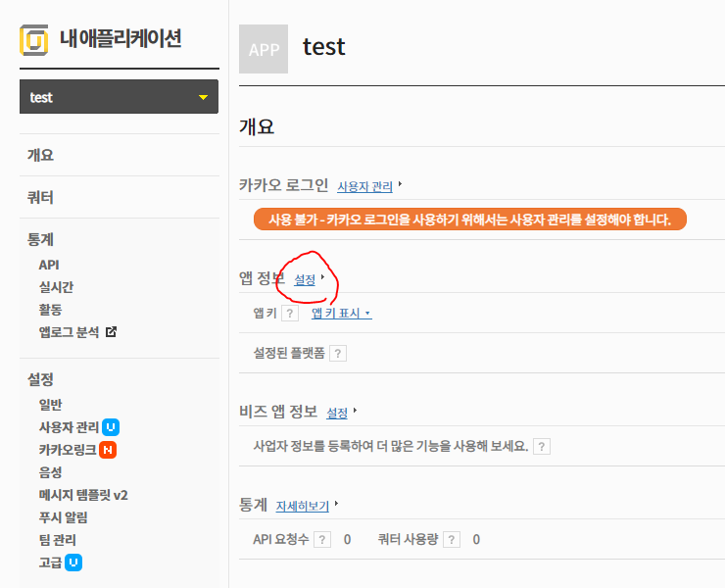725x588 pixels.
Task: Click the blue U badge beside 고급
Action: click(x=73, y=563)
